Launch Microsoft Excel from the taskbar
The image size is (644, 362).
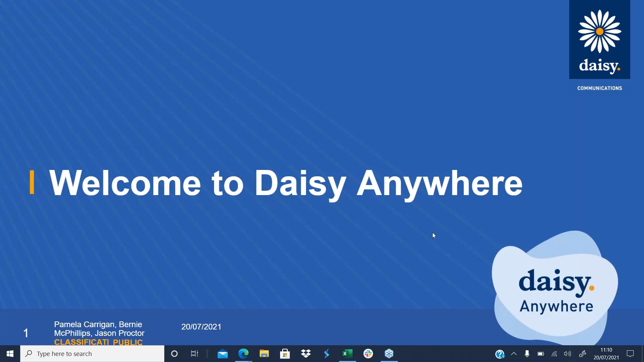click(347, 354)
